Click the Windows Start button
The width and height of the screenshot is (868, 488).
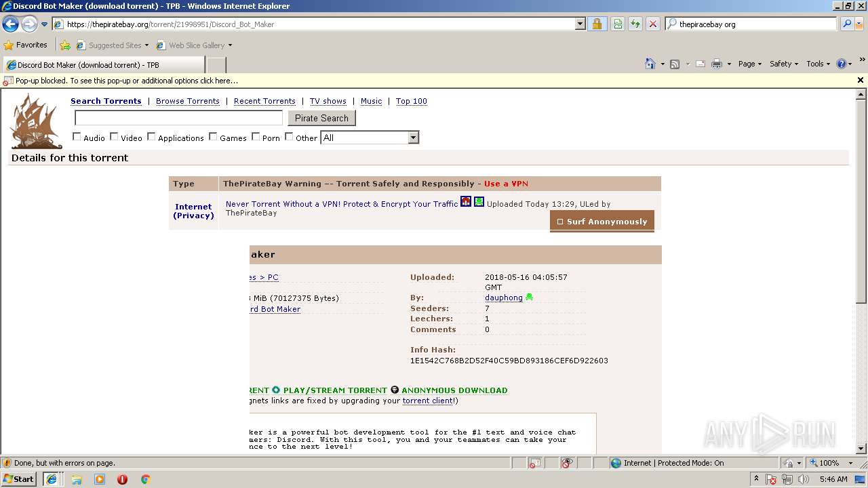pos(19,479)
